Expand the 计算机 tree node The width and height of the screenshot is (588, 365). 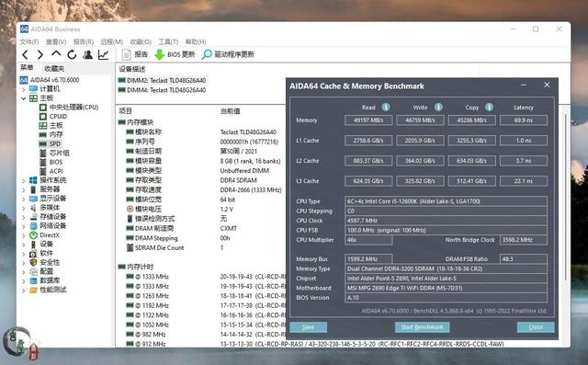23,89
